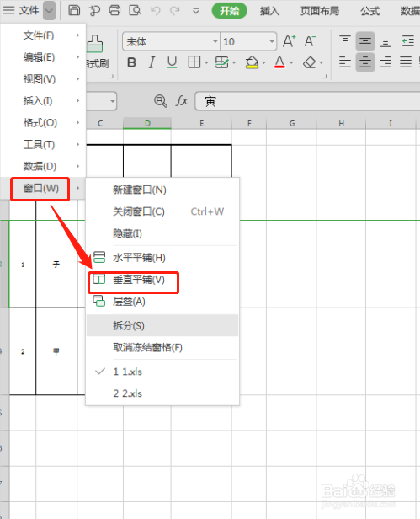420x519 pixels.
Task: Open the 文件(F) submenu
Action: 43,35
